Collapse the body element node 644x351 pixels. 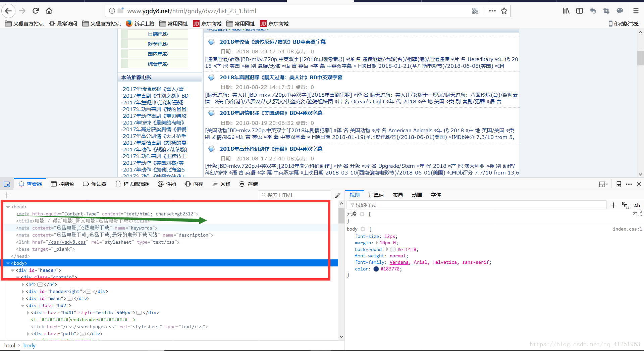point(8,263)
